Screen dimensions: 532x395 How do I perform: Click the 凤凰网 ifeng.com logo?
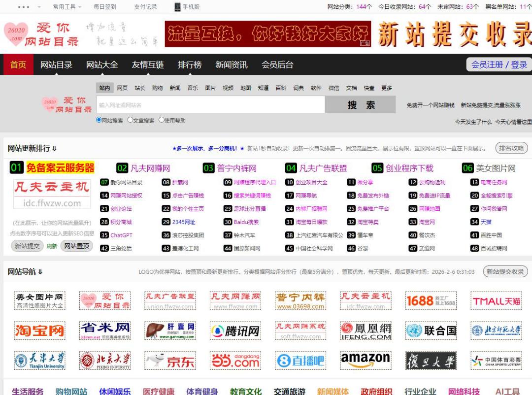[x=366, y=330]
